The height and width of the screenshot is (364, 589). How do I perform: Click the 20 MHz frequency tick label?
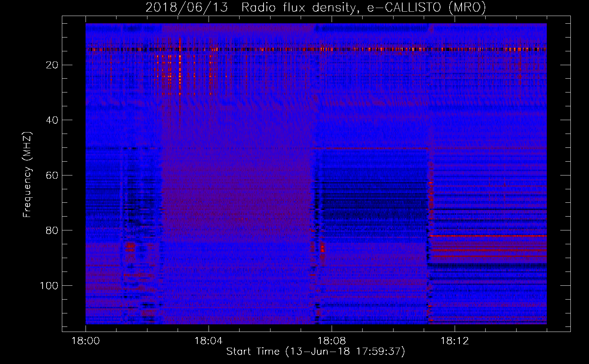[52, 65]
